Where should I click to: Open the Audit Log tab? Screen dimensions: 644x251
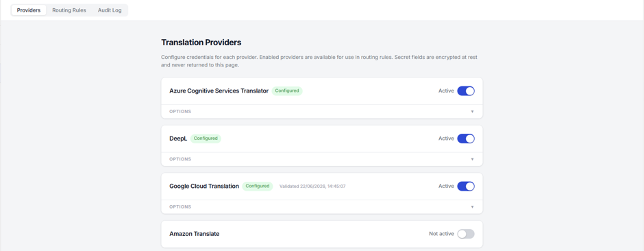coord(110,10)
